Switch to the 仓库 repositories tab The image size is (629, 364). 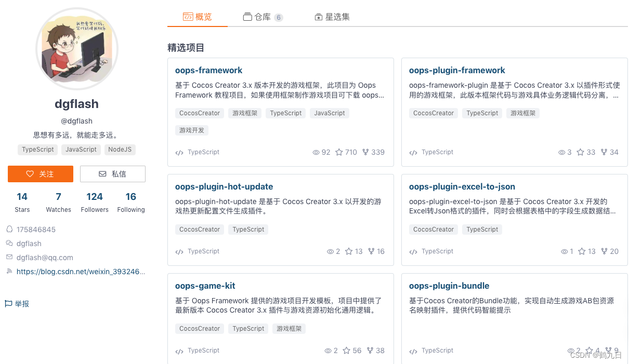[x=263, y=17]
